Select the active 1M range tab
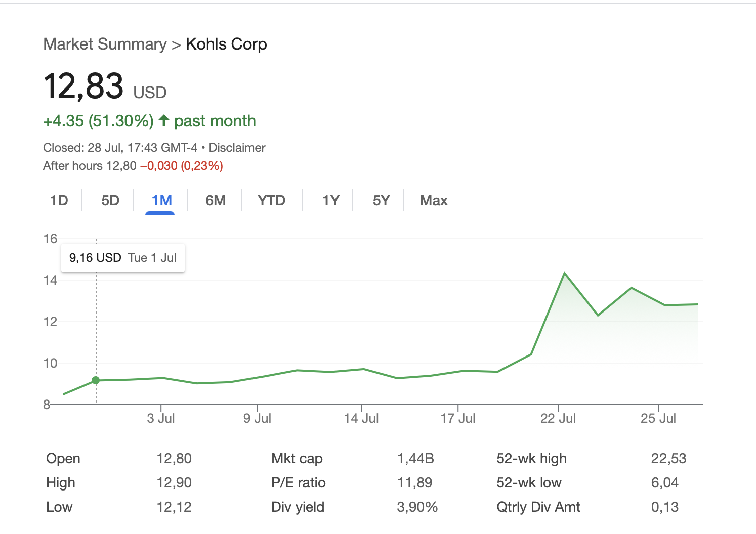Screen dimensions: 756x534 coord(161,201)
